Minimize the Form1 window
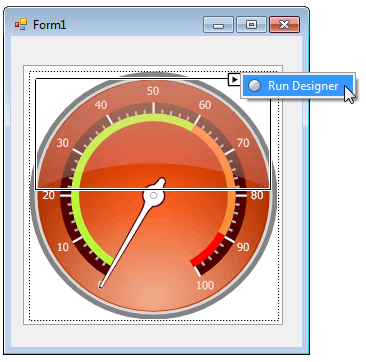 (218, 25)
